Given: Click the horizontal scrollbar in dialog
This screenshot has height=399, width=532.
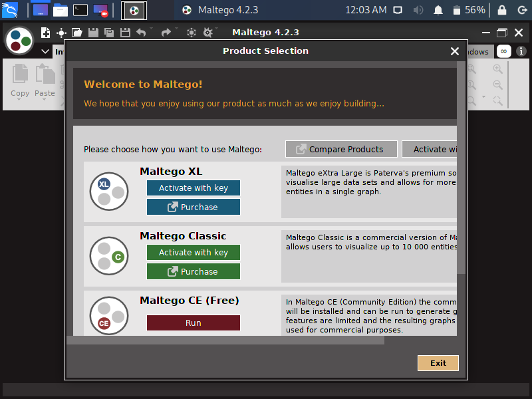Looking at the screenshot, I should point(226,340).
